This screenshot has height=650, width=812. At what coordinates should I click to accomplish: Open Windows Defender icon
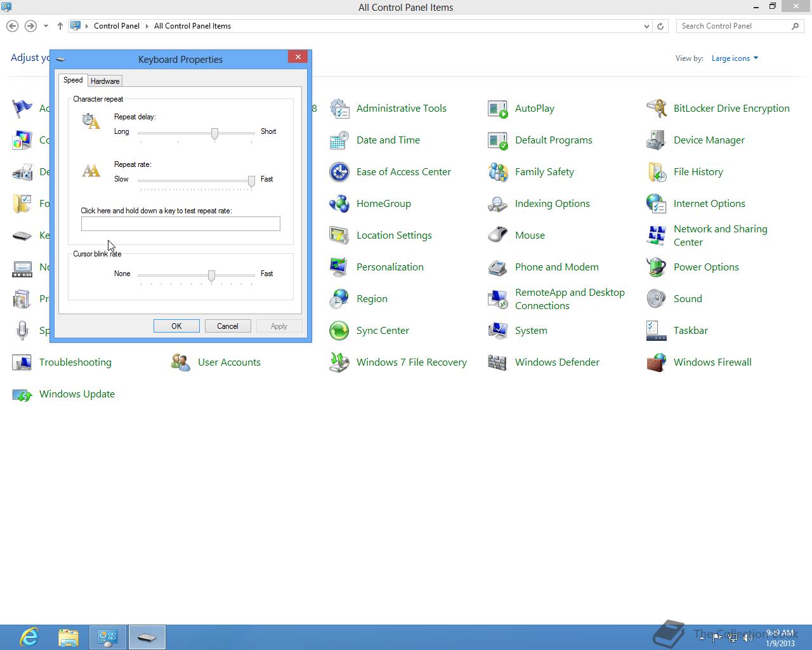[x=498, y=362]
